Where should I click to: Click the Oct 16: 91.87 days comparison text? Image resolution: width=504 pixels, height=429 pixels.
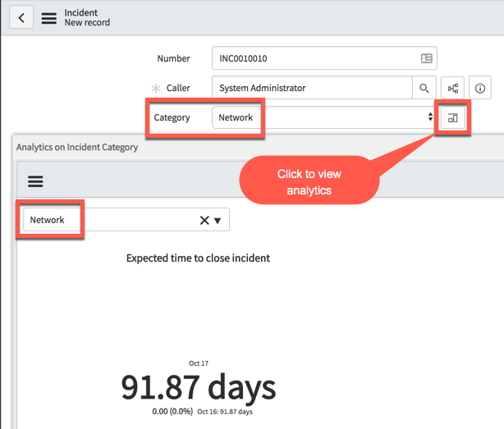coord(225,412)
